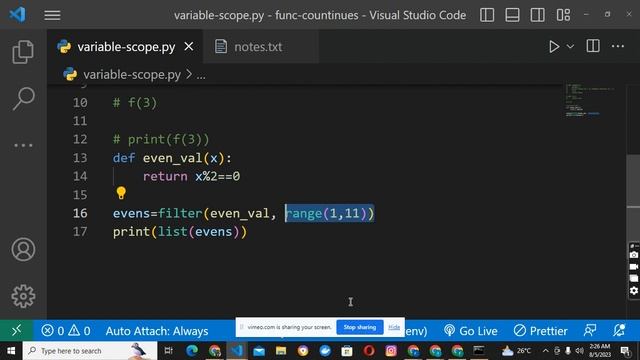The width and height of the screenshot is (640, 360).
Task: Open Customize Layout options
Action: pyautogui.click(x=563, y=15)
